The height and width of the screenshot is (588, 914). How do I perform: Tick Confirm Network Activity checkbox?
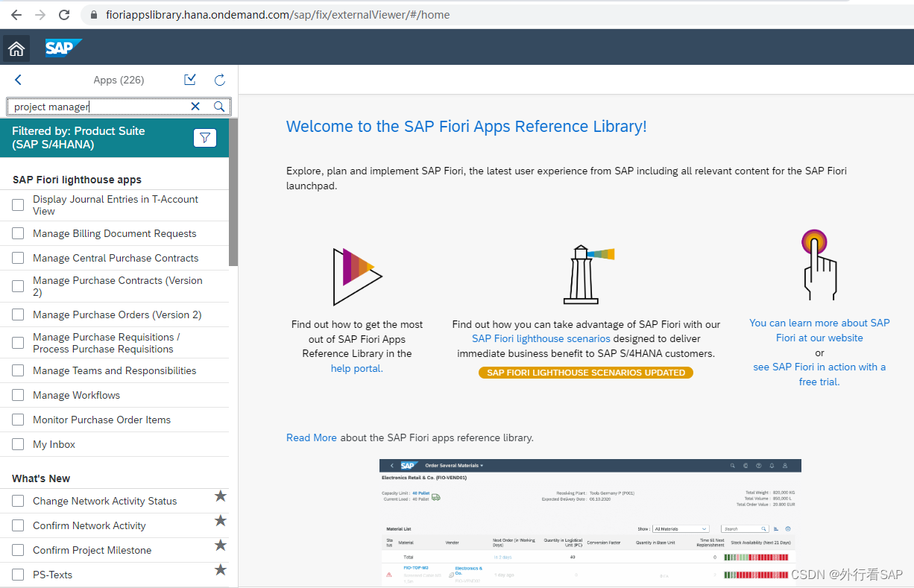(18, 525)
